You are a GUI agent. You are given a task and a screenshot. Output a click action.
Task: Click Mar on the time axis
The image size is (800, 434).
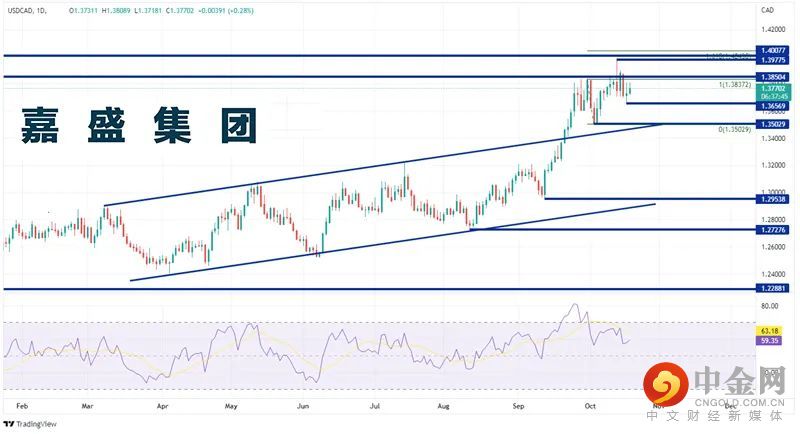tap(87, 406)
